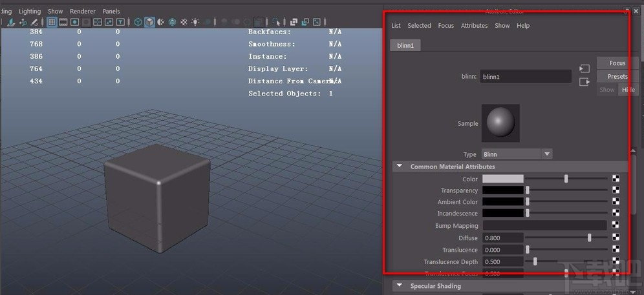Viewport: 644px width, 295px height.
Task: Toggle the safe title overlay
Action: tap(120, 22)
